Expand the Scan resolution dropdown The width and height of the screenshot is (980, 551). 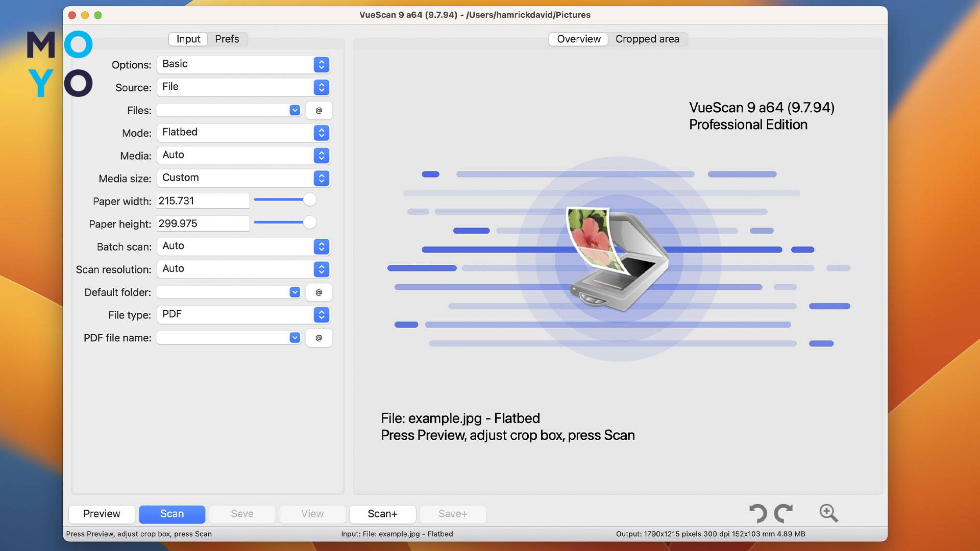click(x=321, y=269)
